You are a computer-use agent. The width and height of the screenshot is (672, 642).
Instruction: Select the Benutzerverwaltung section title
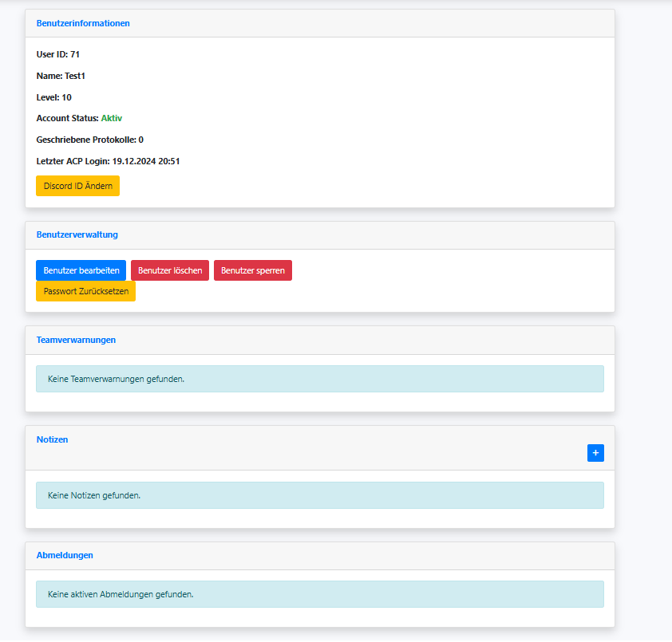click(x=77, y=235)
